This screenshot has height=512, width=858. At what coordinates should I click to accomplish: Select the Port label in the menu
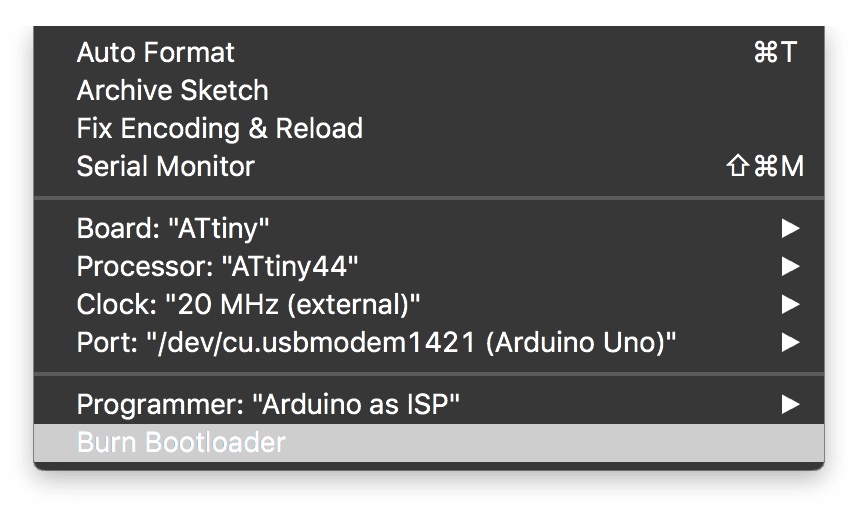coord(107,343)
